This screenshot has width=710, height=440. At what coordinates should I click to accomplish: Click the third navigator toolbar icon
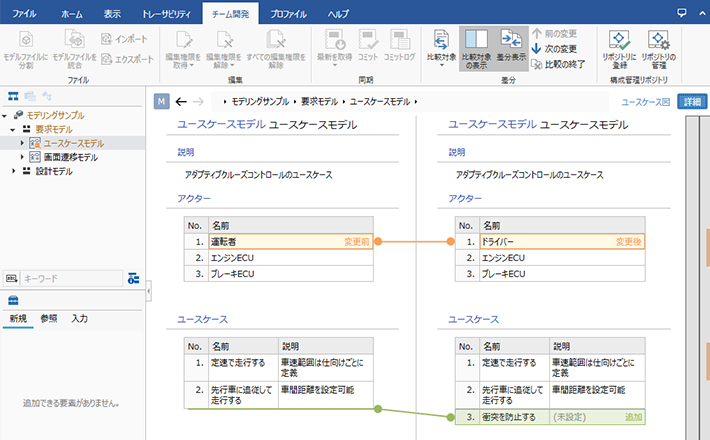coord(47,96)
